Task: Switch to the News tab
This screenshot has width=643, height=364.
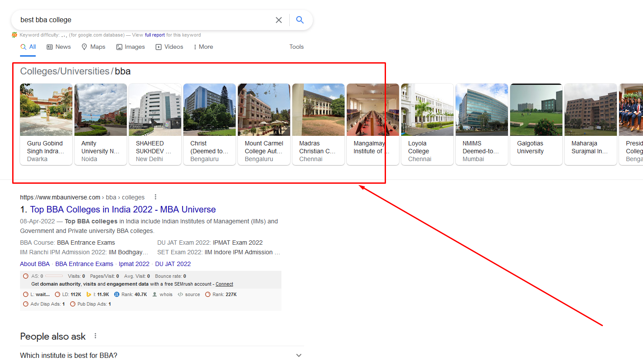Action: (x=59, y=47)
